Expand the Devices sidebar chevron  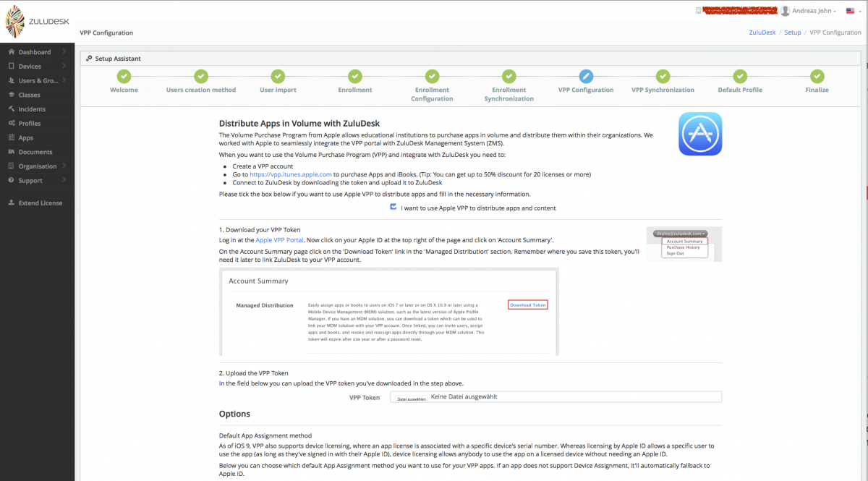tap(64, 67)
